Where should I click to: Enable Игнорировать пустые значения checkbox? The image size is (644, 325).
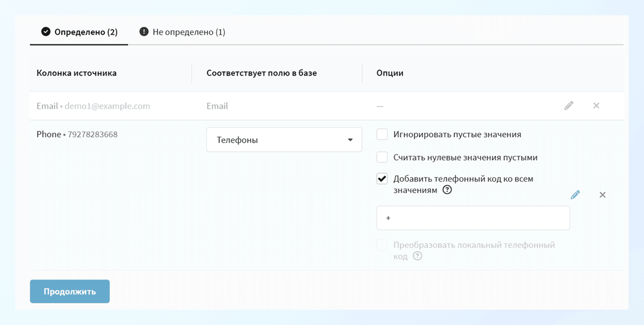[x=381, y=134]
